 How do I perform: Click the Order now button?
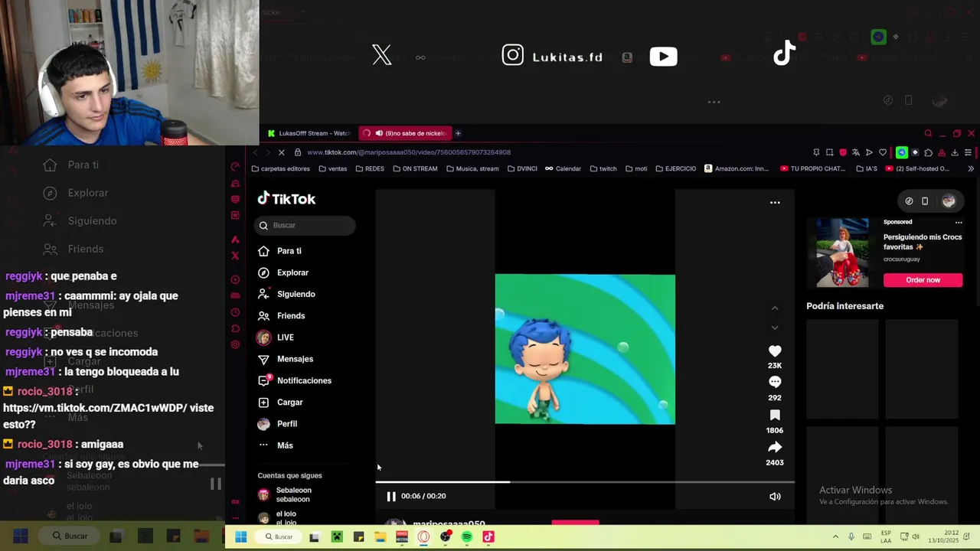click(x=923, y=280)
